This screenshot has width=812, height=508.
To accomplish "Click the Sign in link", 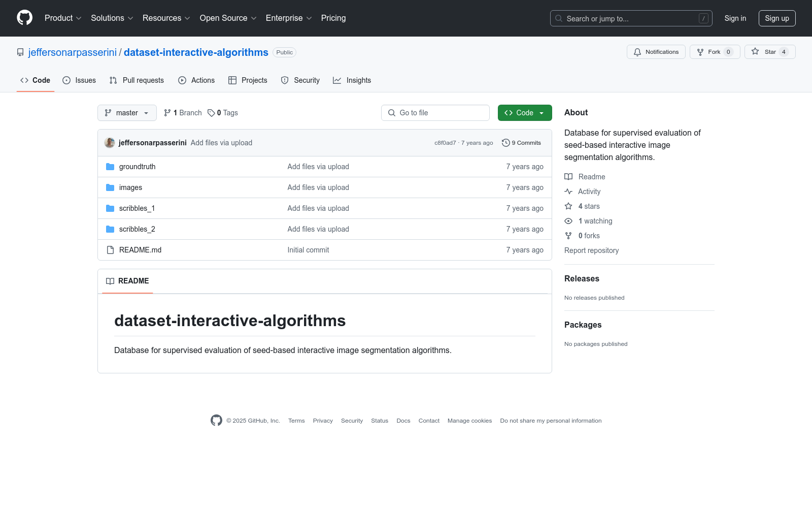I will pyautogui.click(x=735, y=18).
